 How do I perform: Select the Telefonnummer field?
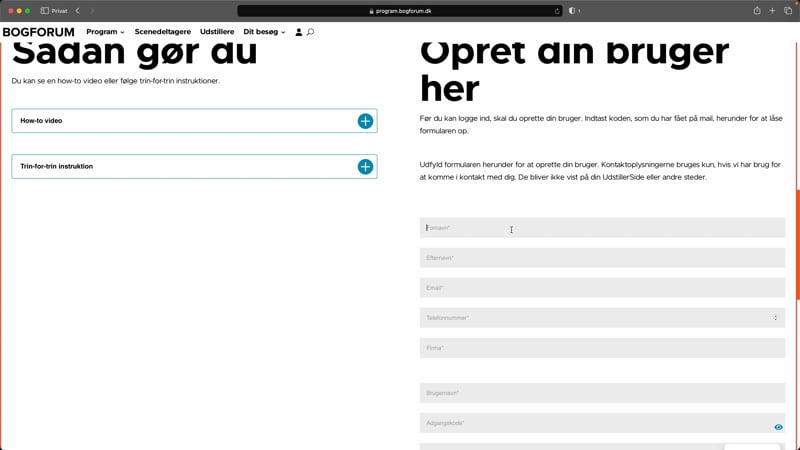[602, 318]
